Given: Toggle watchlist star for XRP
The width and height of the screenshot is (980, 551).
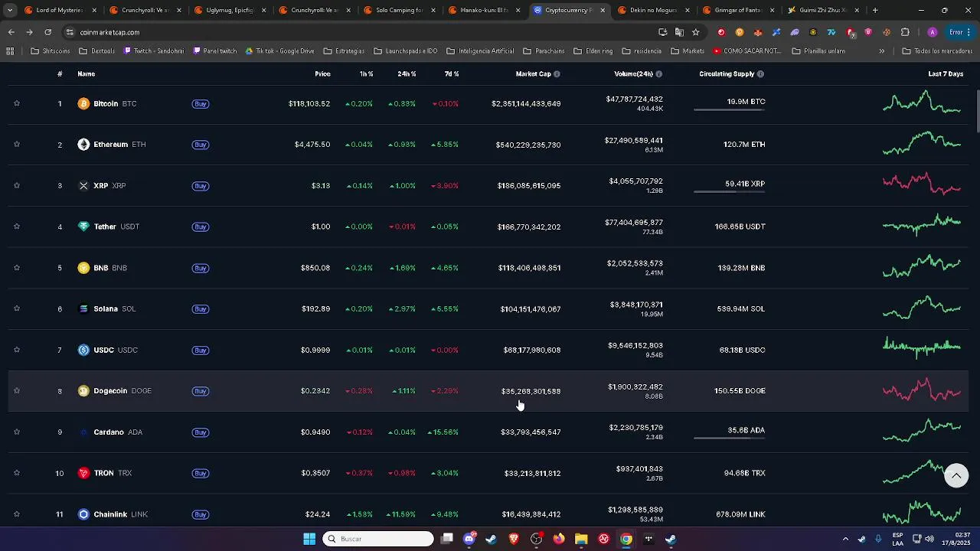Looking at the screenshot, I should [x=16, y=186].
